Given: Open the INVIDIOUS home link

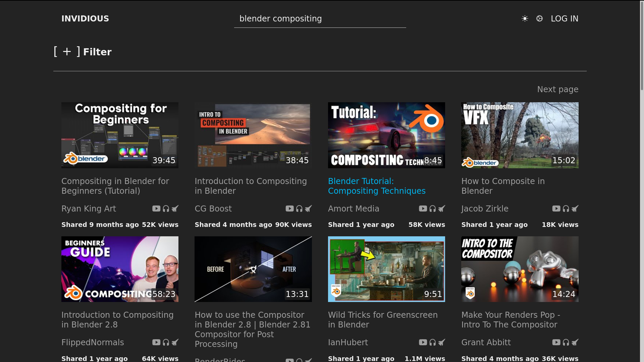Looking at the screenshot, I should (x=85, y=19).
